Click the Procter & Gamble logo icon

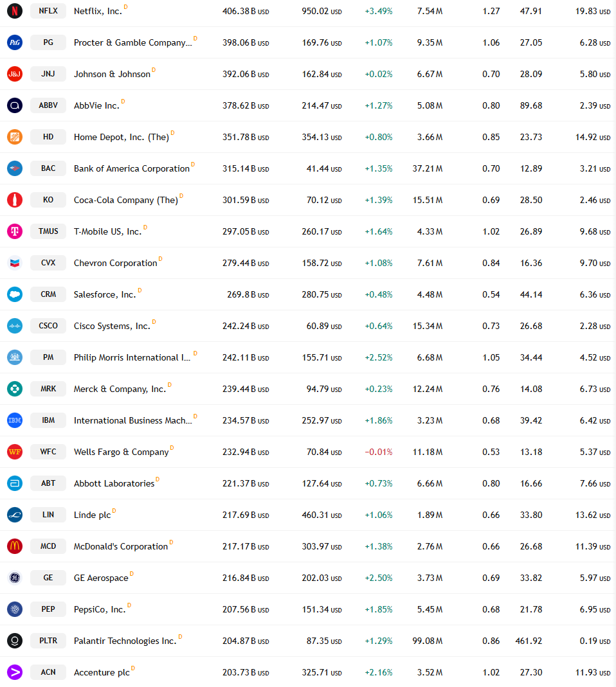click(15, 42)
